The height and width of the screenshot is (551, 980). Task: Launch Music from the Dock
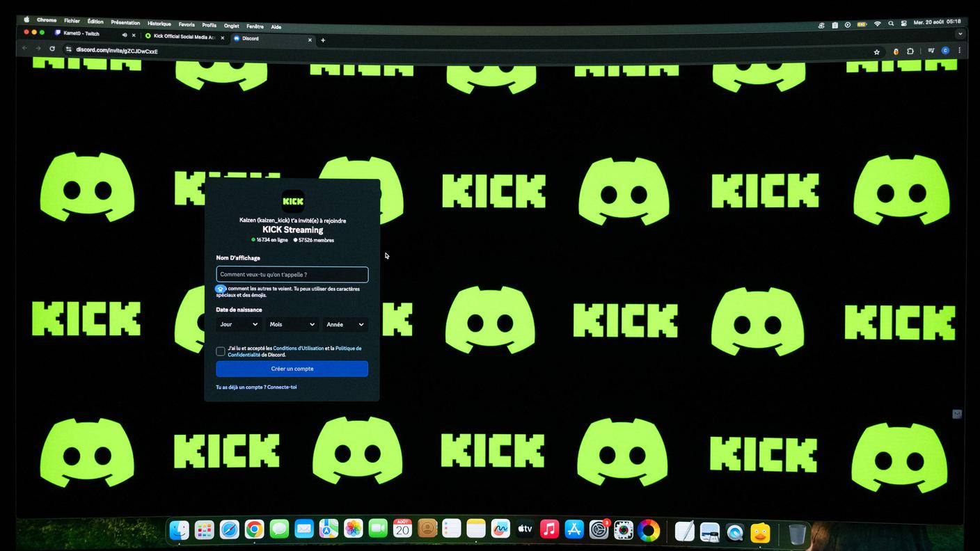tap(550, 529)
